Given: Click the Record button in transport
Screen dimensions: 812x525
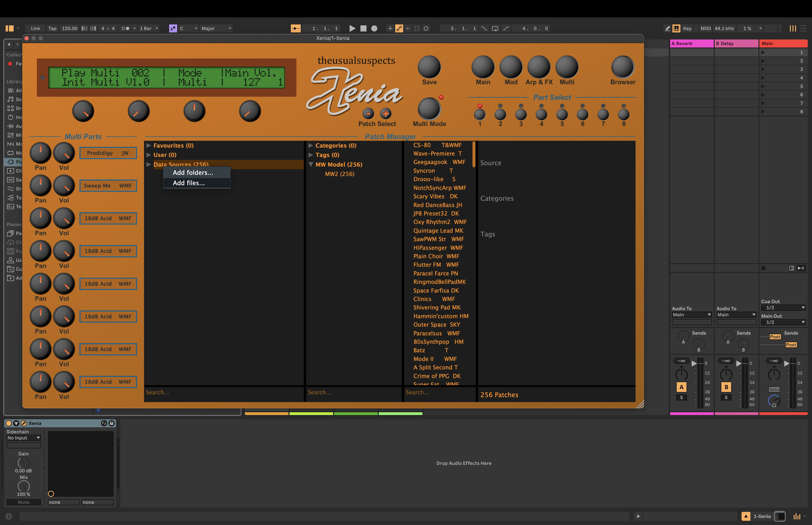Looking at the screenshot, I should (x=374, y=28).
